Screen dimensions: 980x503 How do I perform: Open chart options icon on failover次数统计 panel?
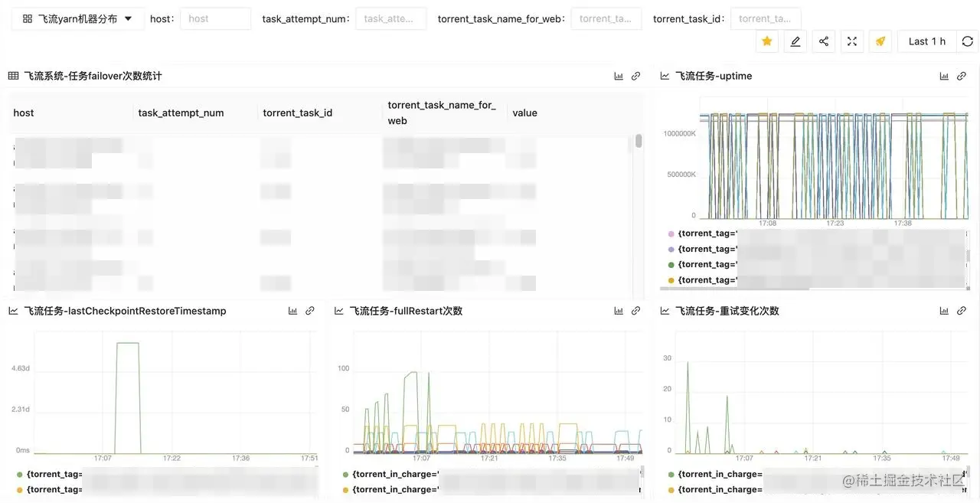pos(619,76)
